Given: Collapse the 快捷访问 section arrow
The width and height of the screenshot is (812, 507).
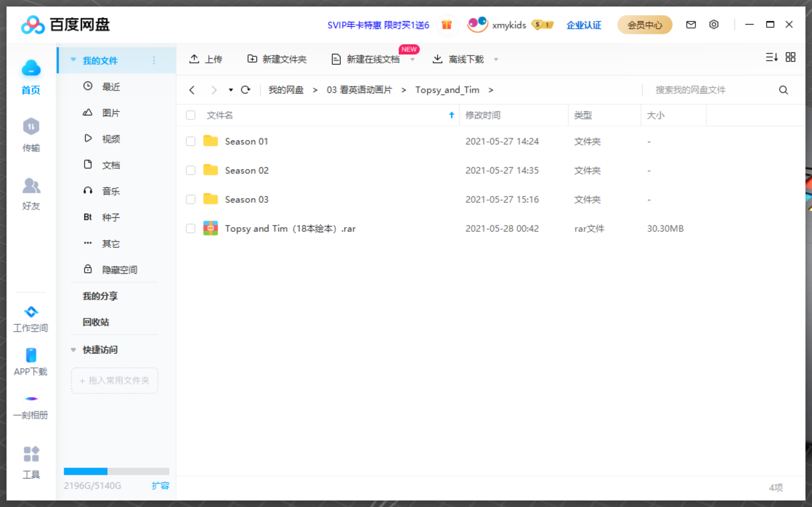Looking at the screenshot, I should 73,350.
